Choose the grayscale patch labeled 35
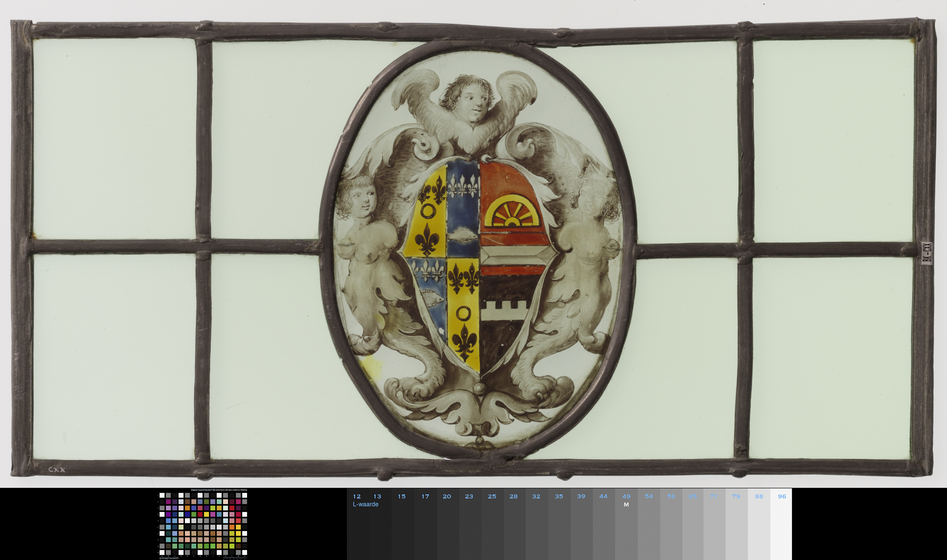This screenshot has height=560, width=947. tap(559, 524)
